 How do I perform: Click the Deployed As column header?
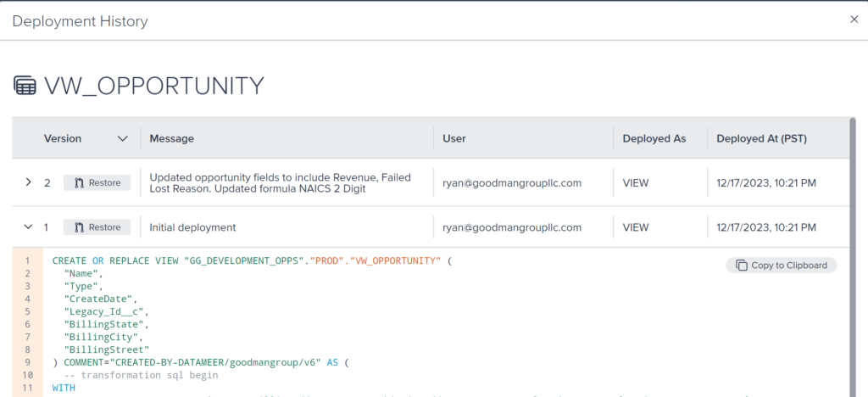(654, 138)
